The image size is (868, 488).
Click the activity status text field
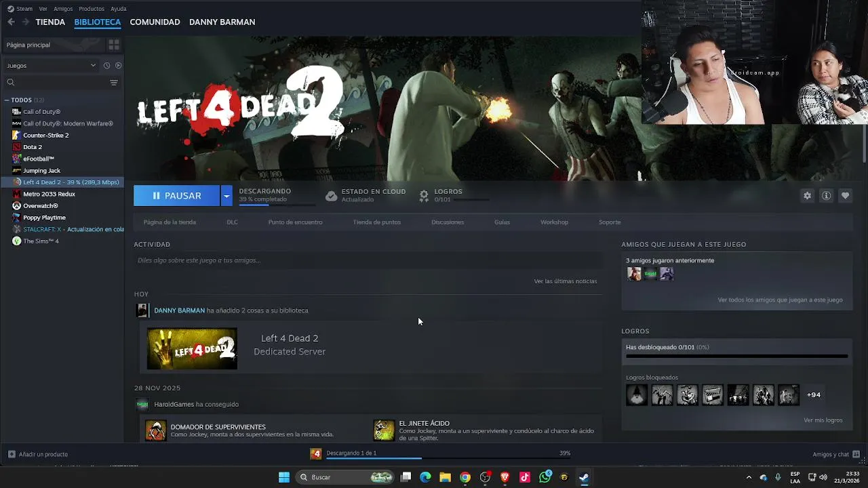coord(368,260)
